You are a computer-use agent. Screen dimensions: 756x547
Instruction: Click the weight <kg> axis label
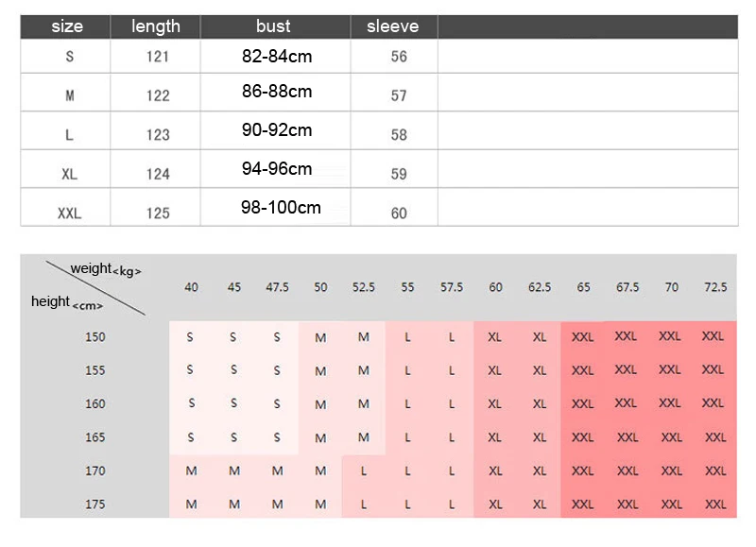tap(106, 269)
